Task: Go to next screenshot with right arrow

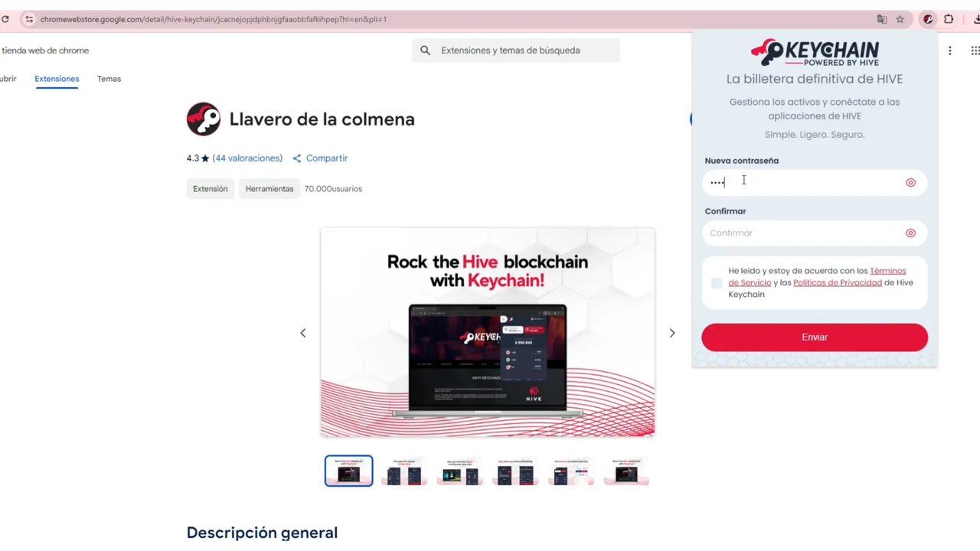Action: (672, 333)
